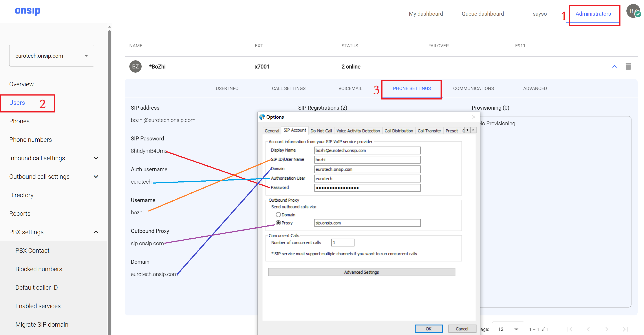
Task: Click the Display Name input field
Action: 367,150
